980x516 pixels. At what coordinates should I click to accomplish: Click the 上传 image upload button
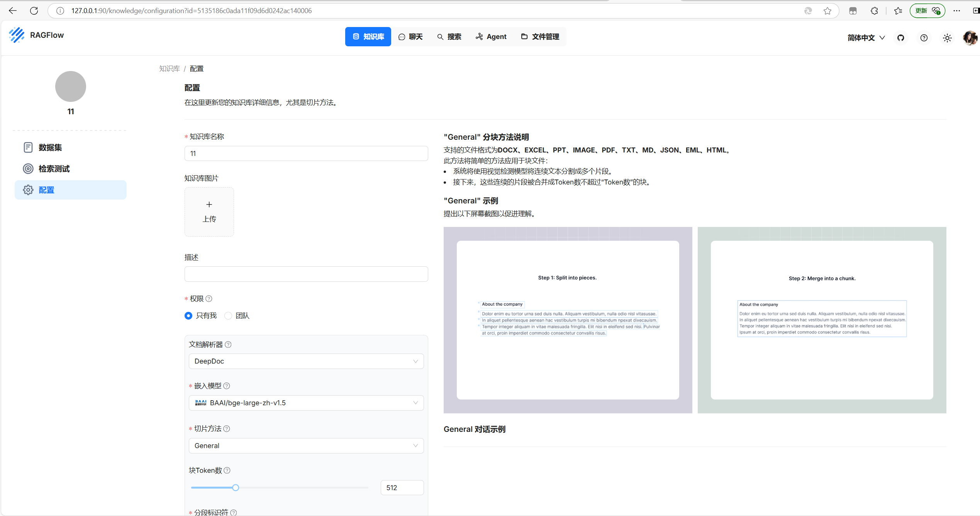(x=209, y=212)
